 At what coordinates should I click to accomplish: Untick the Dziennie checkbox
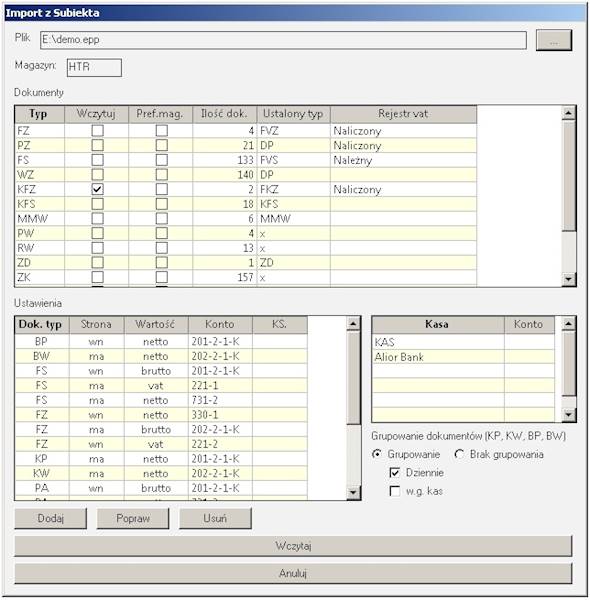click(394, 473)
